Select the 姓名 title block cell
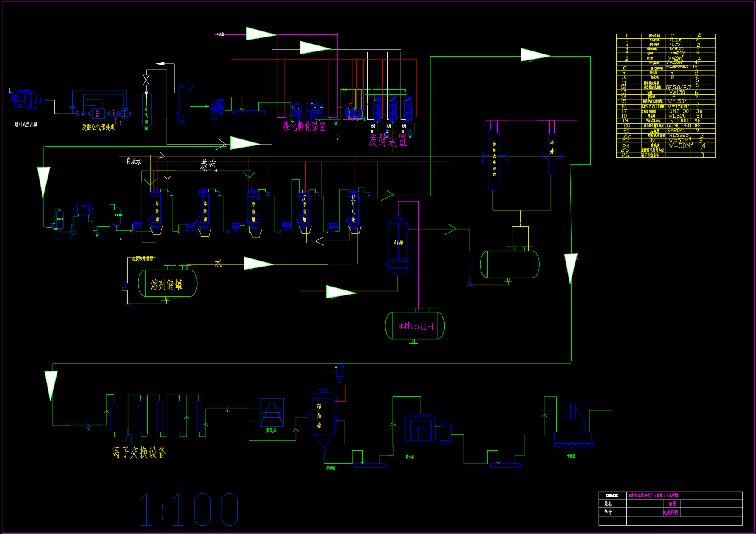 (x=608, y=503)
